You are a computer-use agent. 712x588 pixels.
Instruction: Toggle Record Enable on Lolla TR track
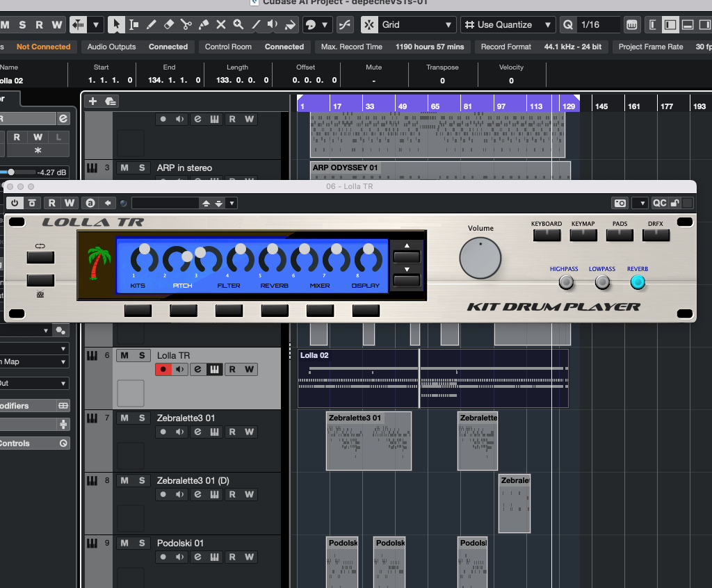pos(163,369)
